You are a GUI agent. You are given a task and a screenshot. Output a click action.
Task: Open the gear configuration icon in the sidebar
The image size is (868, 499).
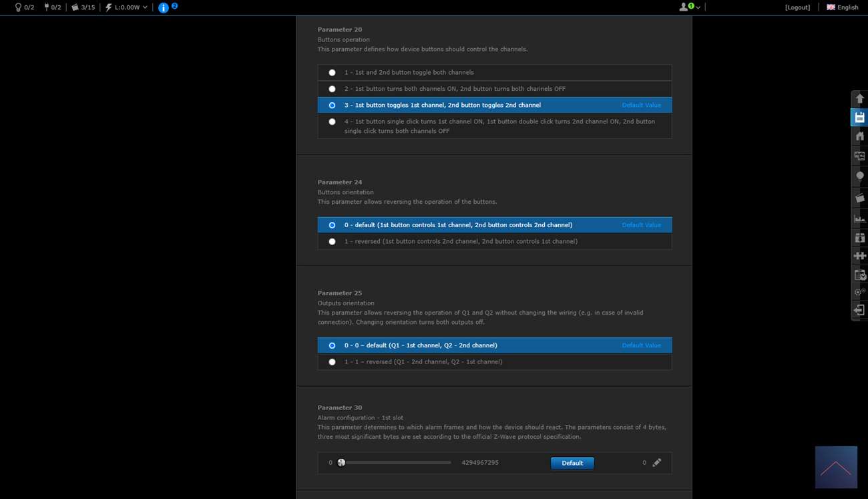(x=859, y=292)
